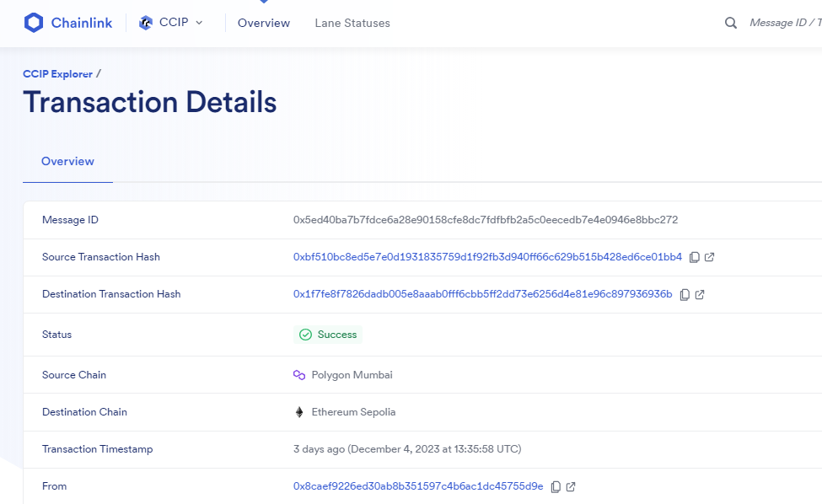Open the Destination Transaction Hash link

482,294
